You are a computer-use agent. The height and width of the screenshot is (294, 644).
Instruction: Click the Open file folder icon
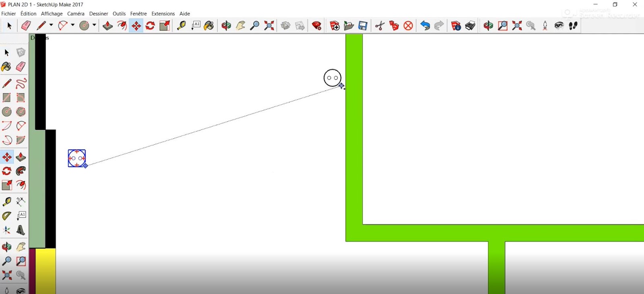[x=349, y=26]
